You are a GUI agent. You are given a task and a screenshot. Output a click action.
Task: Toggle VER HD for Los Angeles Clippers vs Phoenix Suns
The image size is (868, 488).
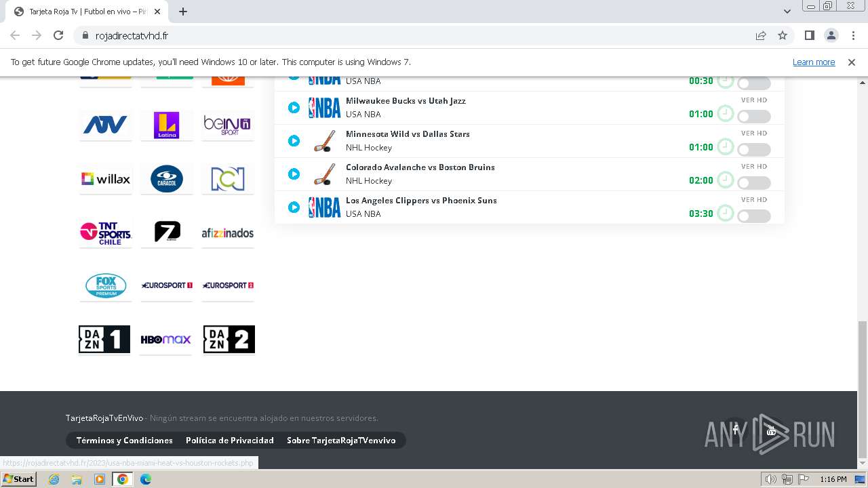coord(754,216)
